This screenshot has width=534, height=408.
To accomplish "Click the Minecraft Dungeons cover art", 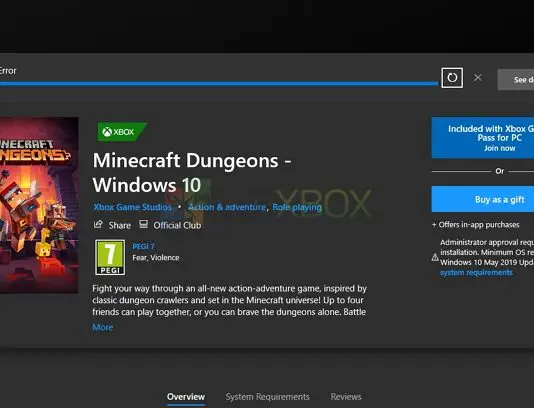I will click(39, 205).
